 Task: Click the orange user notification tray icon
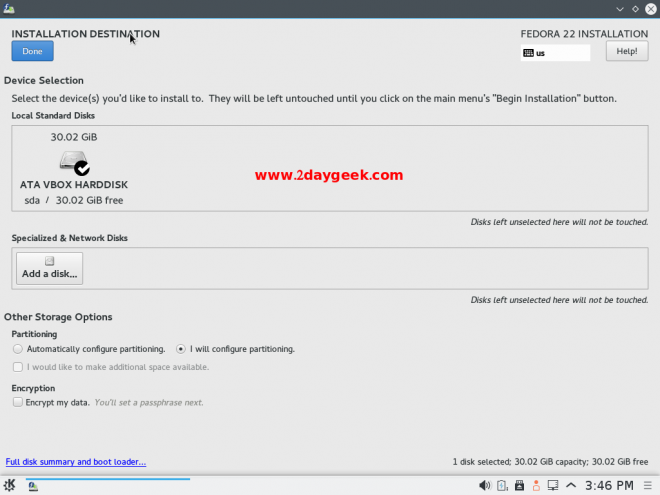(536, 485)
